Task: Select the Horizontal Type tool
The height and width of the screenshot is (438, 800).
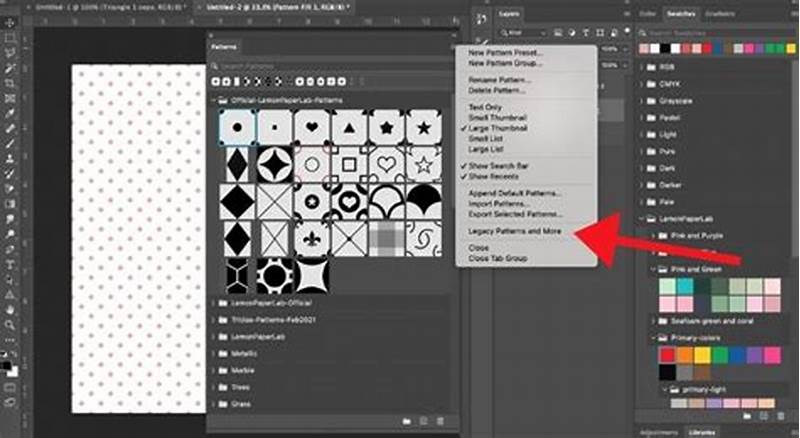Action: [x=10, y=264]
